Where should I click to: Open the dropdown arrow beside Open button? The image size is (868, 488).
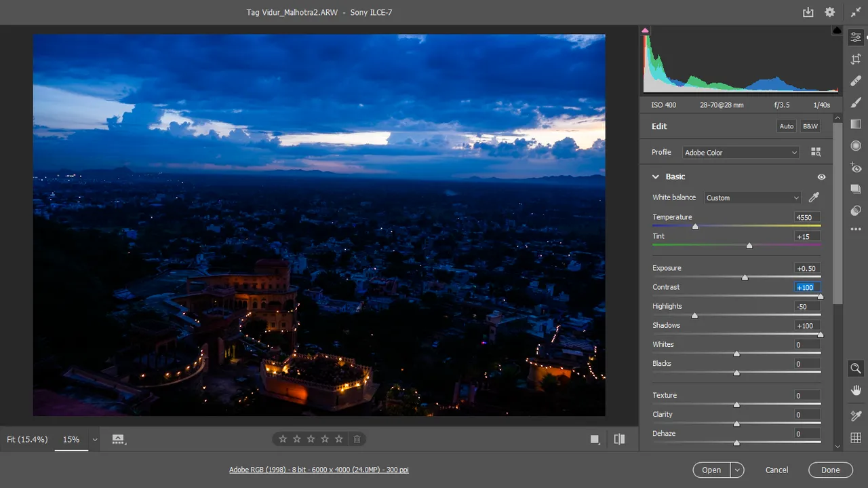(x=737, y=470)
